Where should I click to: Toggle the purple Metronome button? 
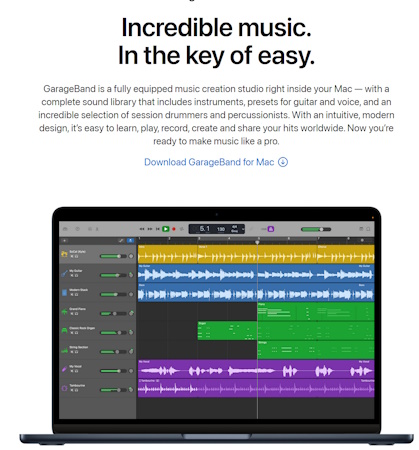(271, 229)
